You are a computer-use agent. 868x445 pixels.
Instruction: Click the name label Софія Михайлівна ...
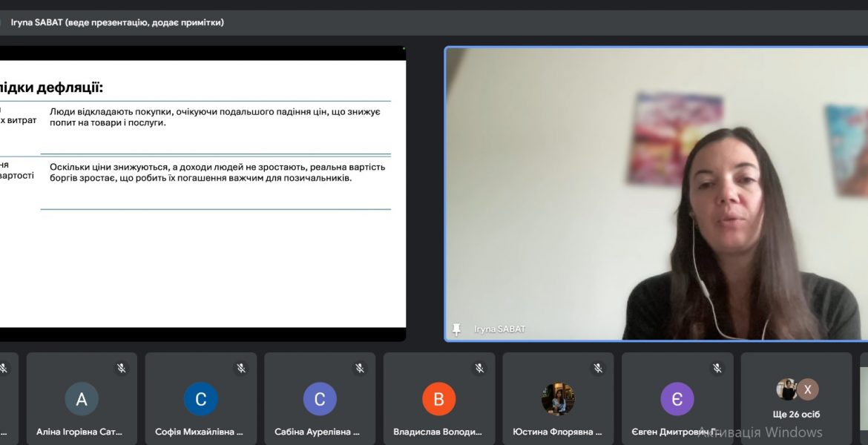click(199, 432)
